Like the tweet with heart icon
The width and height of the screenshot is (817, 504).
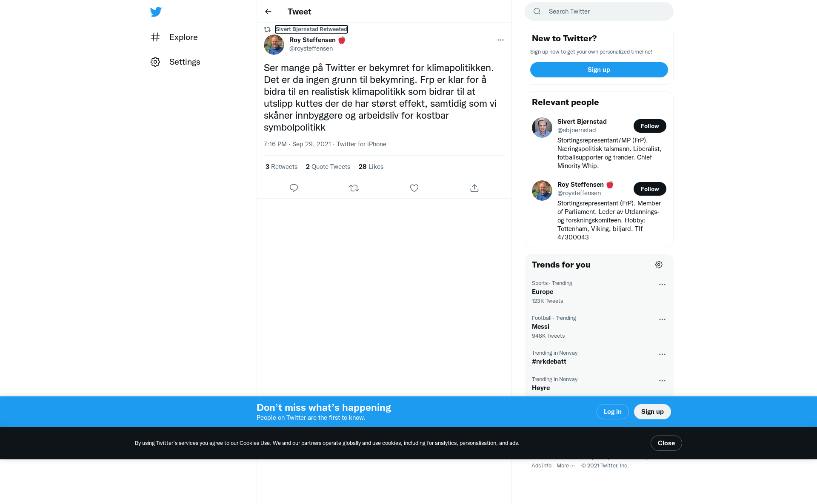click(x=414, y=188)
